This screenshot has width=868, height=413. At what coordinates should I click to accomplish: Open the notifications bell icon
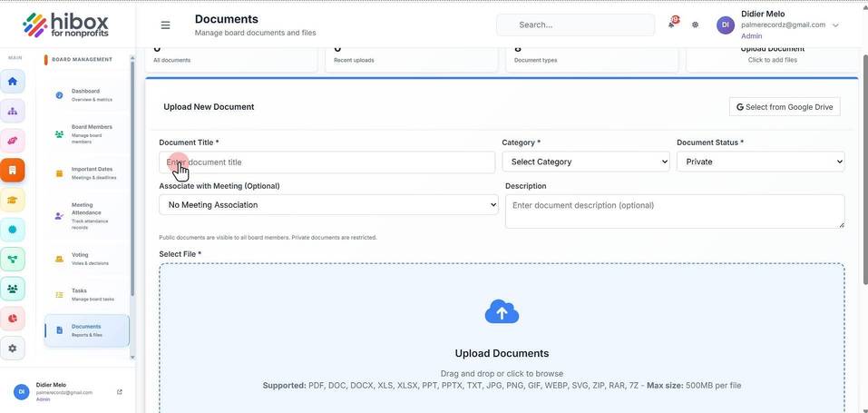click(672, 24)
